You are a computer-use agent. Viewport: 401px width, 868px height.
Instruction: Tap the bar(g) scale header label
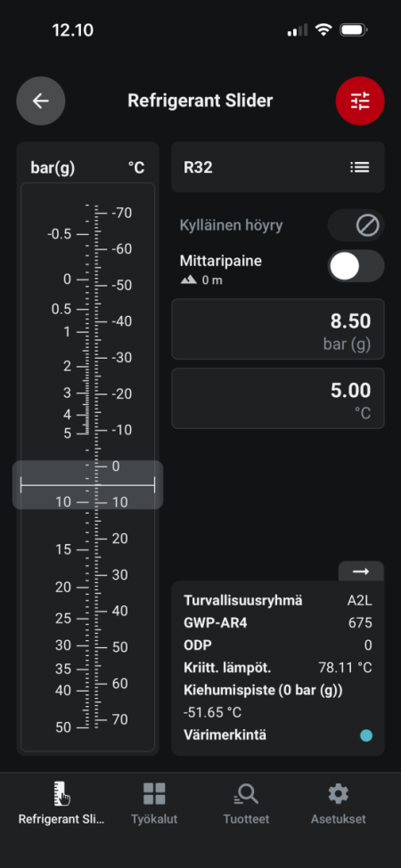53,167
